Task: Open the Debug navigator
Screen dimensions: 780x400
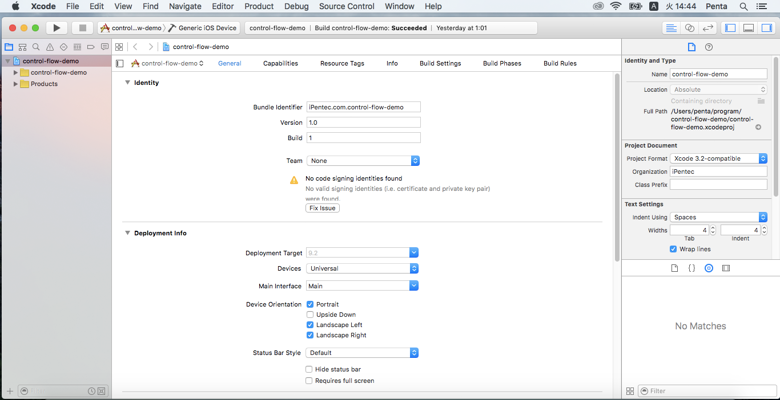Action: 77,47
